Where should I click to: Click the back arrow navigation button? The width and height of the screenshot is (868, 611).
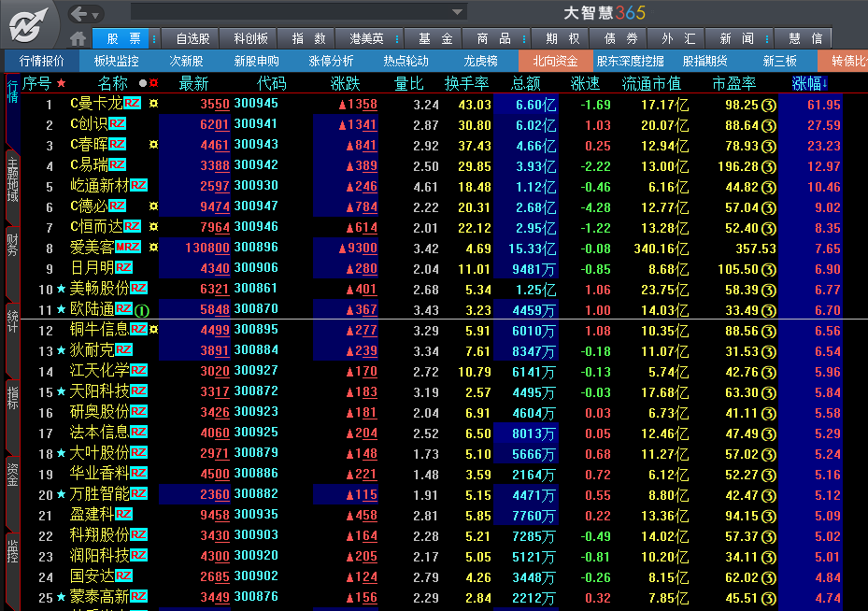(x=79, y=14)
